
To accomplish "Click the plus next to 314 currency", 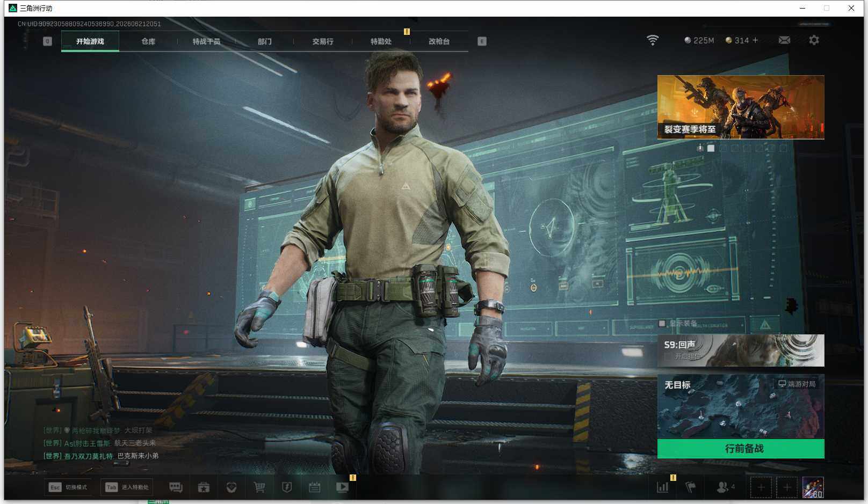I will [x=755, y=40].
